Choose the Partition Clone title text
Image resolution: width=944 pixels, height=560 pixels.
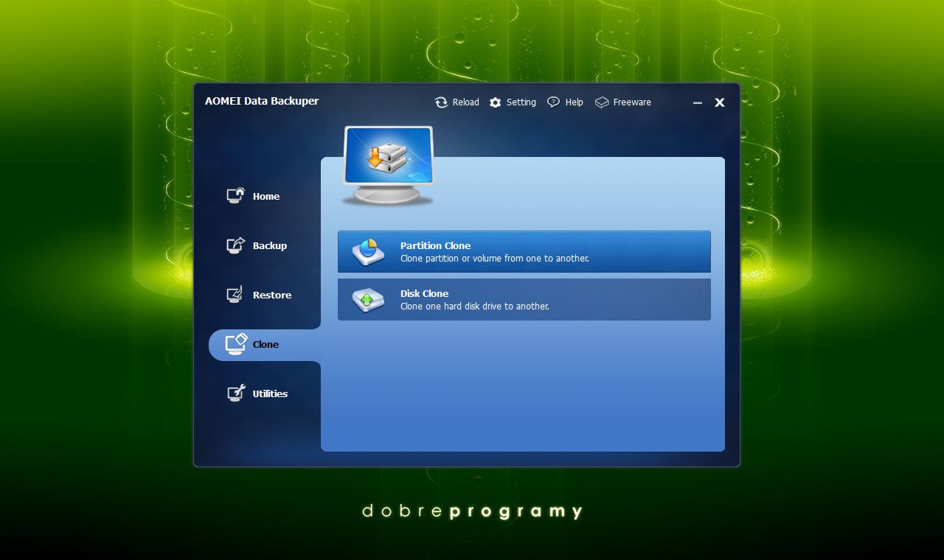pyautogui.click(x=435, y=245)
